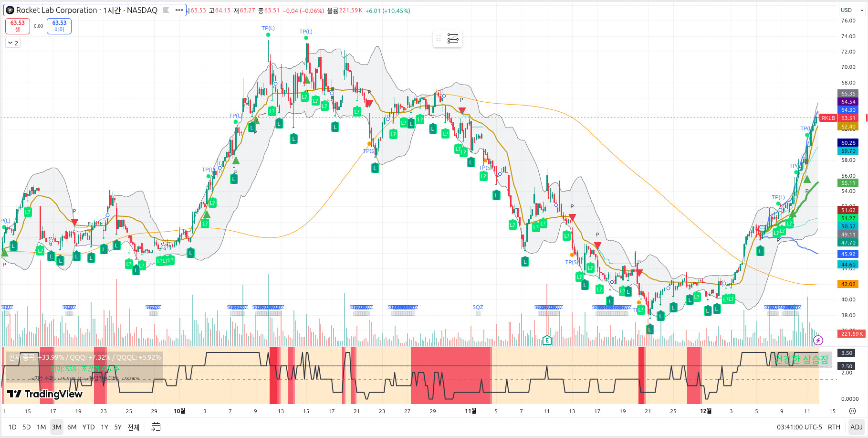This screenshot has width=868, height=438.
Task: Click the 64.54 purple price label
Action: coord(848,102)
